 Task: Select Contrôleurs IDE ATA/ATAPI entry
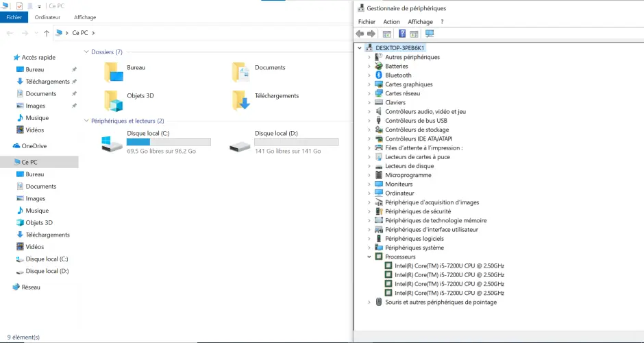click(419, 139)
